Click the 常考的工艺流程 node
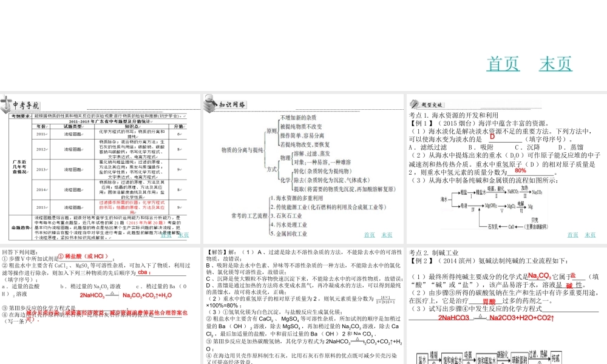Screen dimensions: 607x364 [249, 216]
